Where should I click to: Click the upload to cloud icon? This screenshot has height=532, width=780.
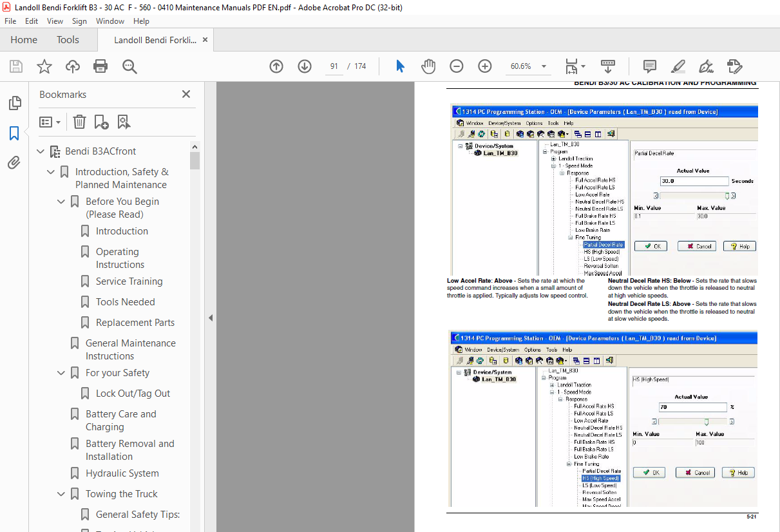[73, 66]
